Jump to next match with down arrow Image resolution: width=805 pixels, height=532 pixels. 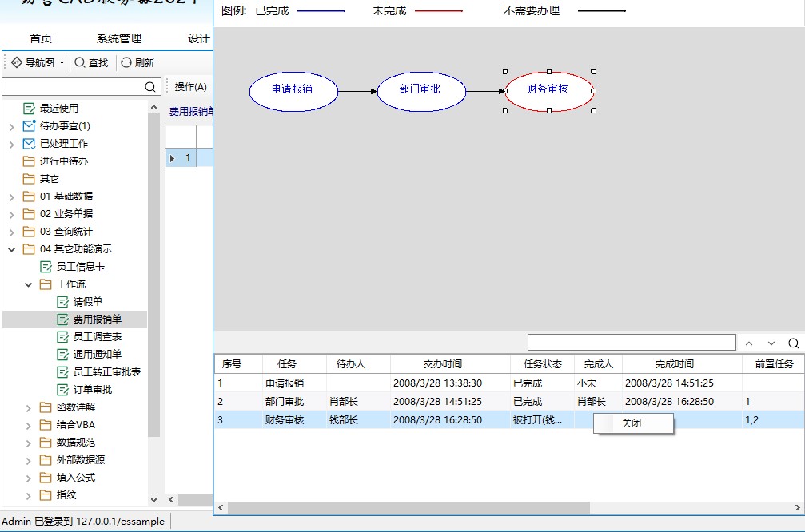[x=771, y=343]
